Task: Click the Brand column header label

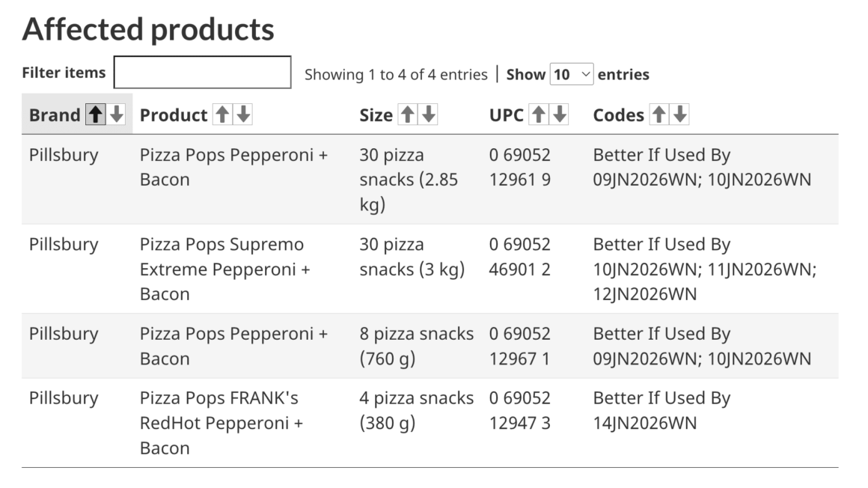Action: coord(55,115)
